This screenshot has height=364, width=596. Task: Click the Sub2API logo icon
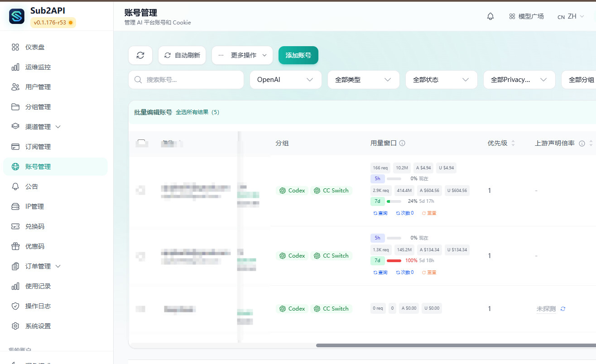click(x=17, y=16)
